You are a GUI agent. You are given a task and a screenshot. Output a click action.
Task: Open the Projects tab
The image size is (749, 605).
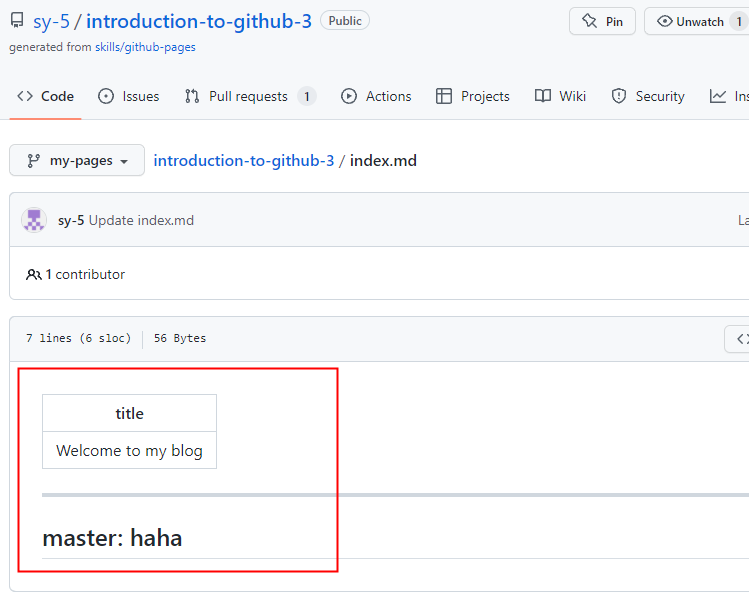pos(473,96)
